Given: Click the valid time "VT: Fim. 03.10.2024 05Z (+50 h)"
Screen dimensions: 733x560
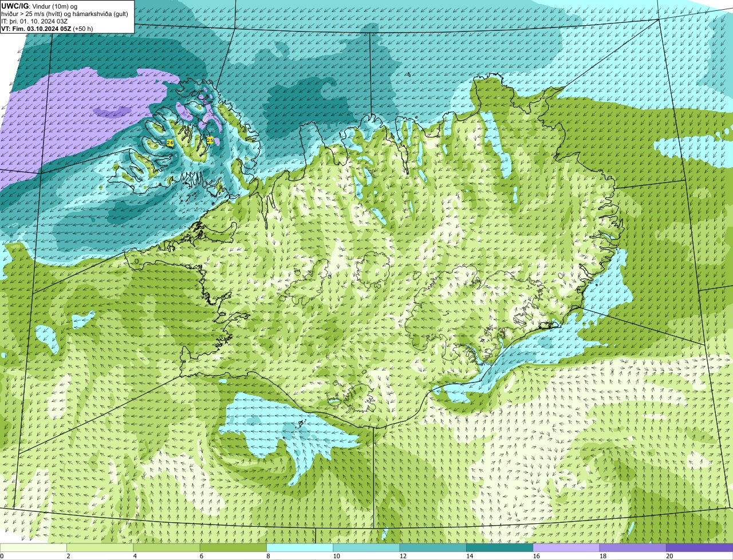Looking at the screenshot, I should pos(47,29).
